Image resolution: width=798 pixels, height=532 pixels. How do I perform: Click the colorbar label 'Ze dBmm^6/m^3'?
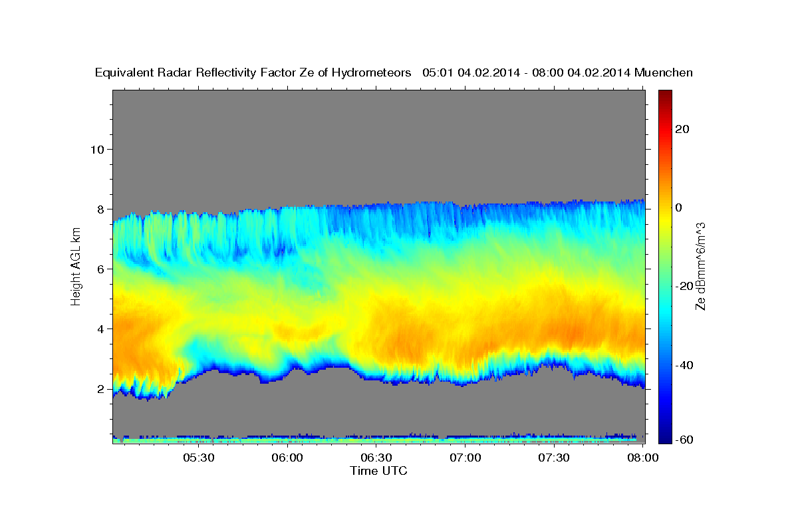(x=700, y=267)
